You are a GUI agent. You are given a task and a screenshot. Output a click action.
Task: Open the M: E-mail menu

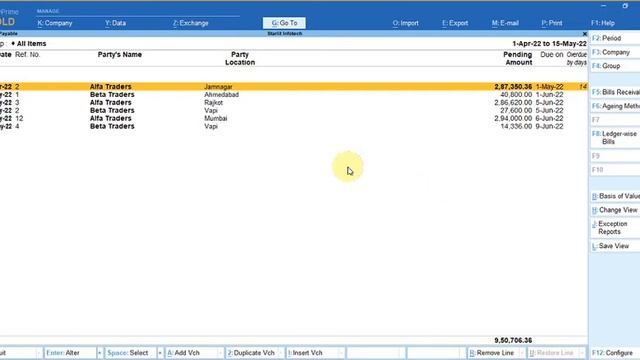click(505, 23)
